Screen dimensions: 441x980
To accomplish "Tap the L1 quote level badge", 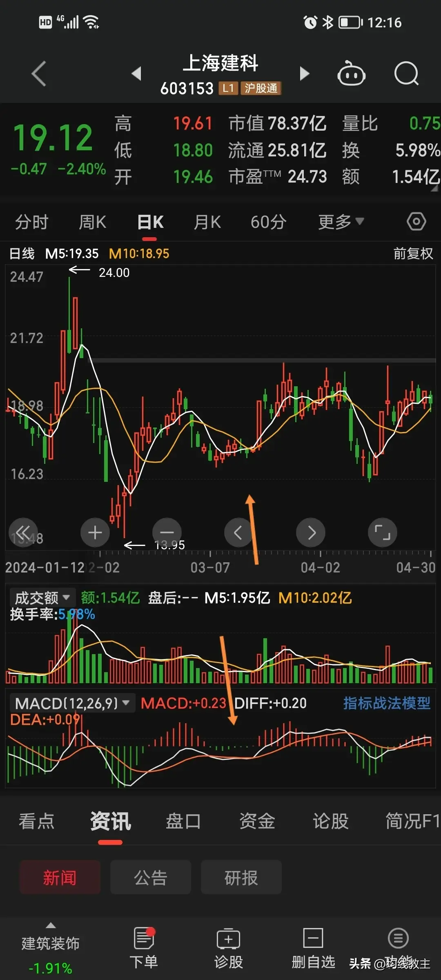I will click(228, 88).
